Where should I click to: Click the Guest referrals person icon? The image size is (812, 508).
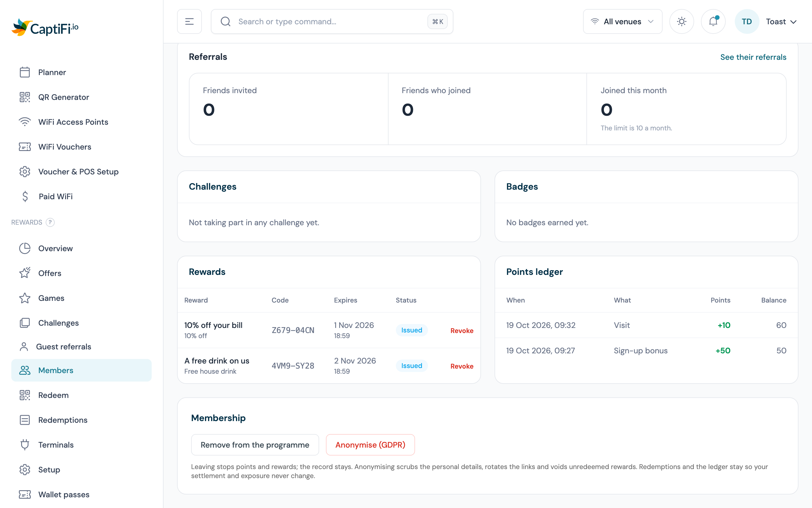click(24, 347)
